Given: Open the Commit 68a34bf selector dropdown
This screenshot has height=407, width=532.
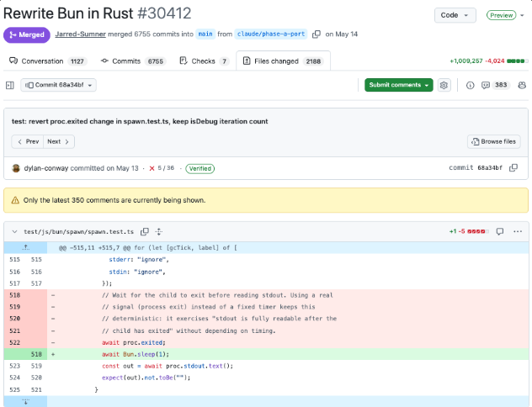Looking at the screenshot, I should click(x=58, y=85).
